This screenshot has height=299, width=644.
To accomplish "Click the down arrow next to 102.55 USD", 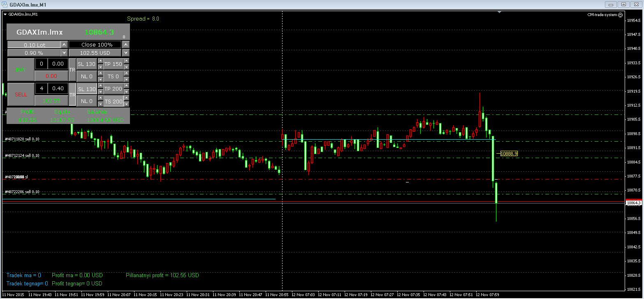I will point(126,53).
